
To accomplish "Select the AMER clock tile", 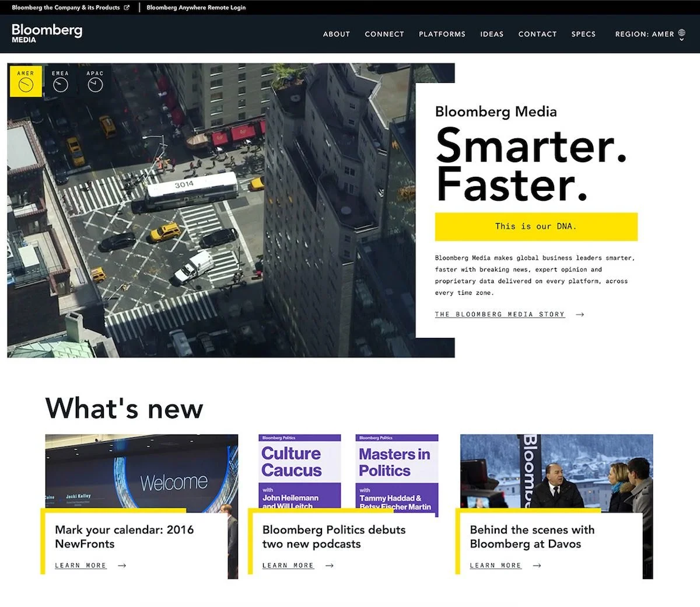I will [x=26, y=81].
